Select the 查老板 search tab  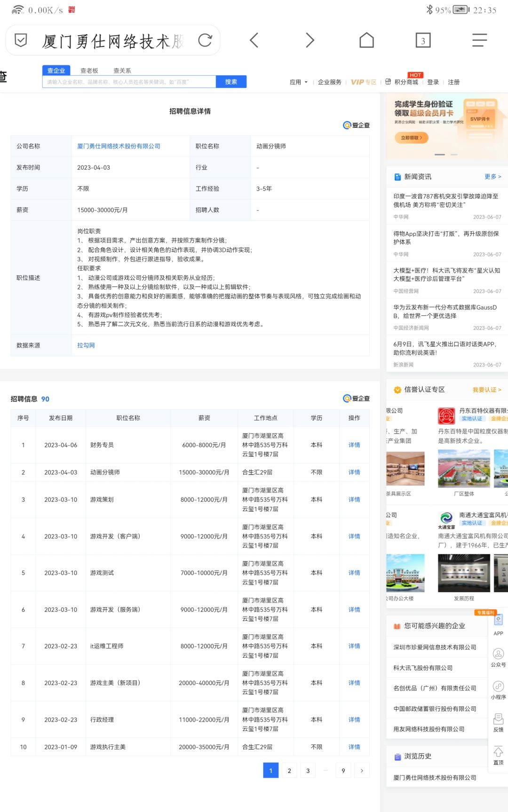(x=89, y=70)
